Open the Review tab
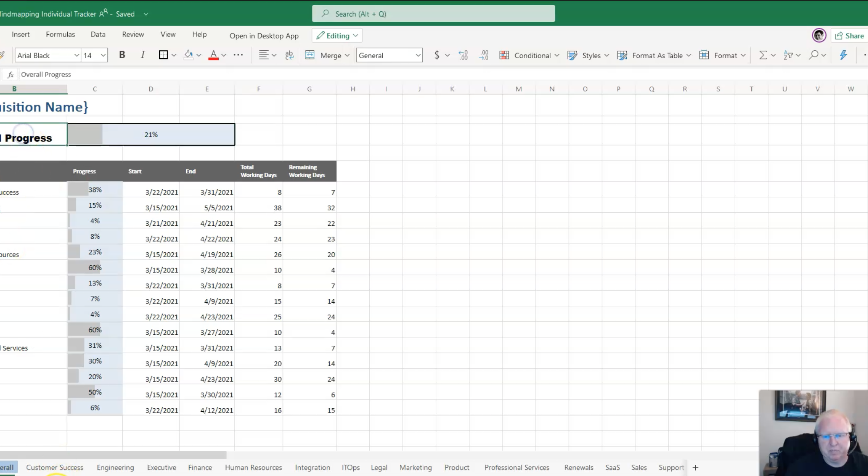 133,34
